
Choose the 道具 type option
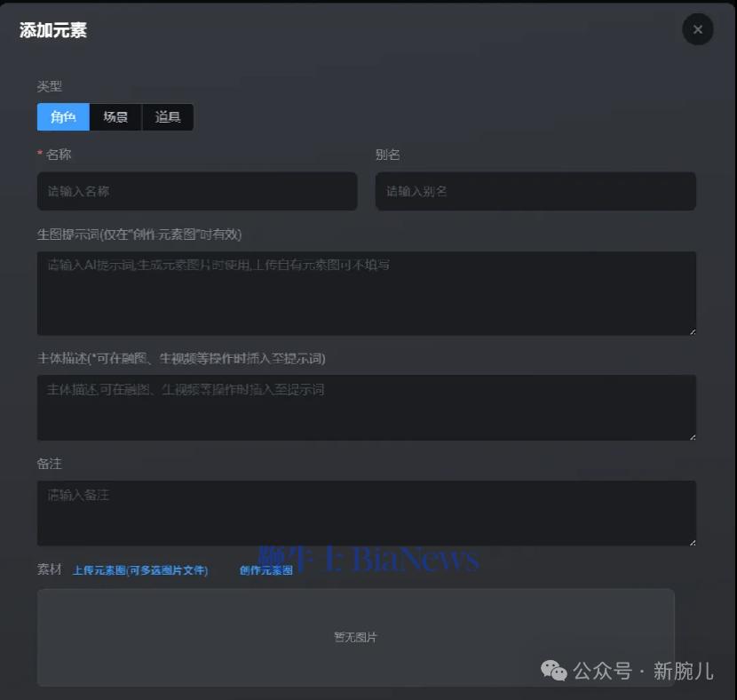pos(168,117)
